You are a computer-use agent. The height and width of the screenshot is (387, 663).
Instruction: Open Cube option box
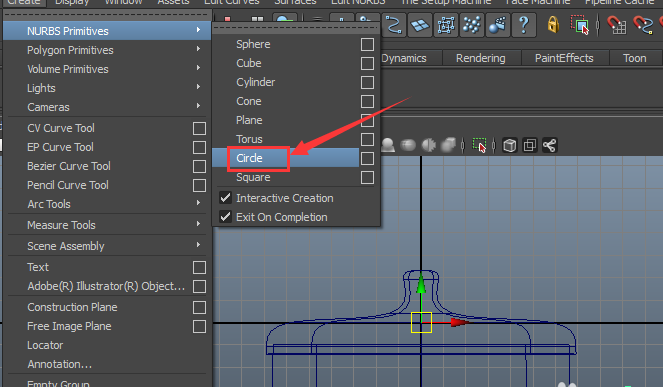(367, 63)
